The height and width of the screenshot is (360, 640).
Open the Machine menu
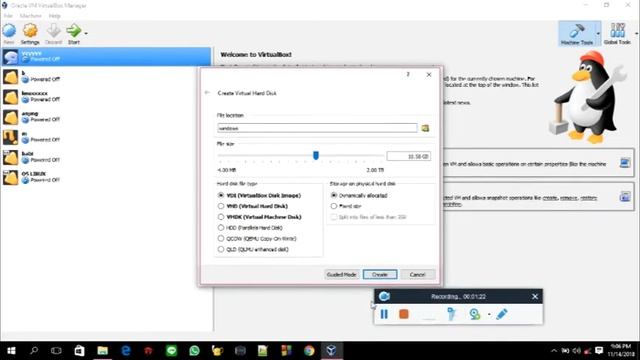[31, 16]
